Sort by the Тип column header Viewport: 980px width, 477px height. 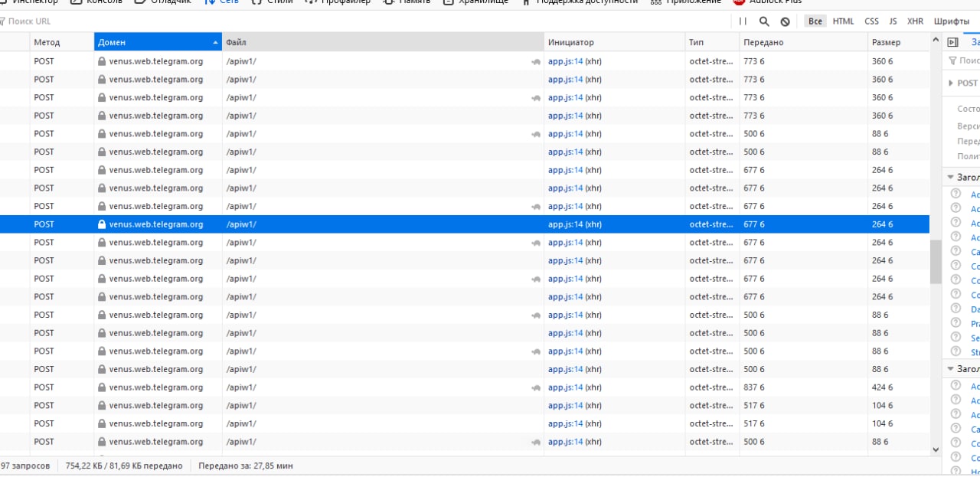712,42
